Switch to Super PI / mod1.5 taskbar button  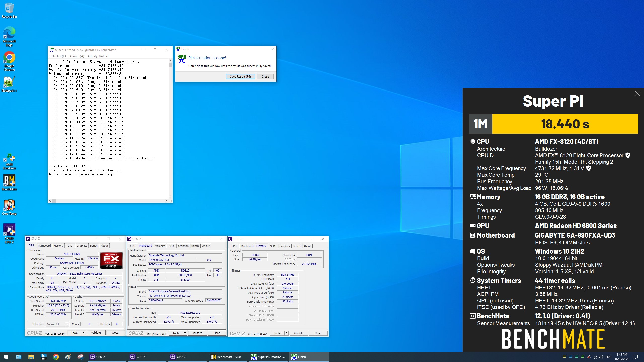[268, 357]
